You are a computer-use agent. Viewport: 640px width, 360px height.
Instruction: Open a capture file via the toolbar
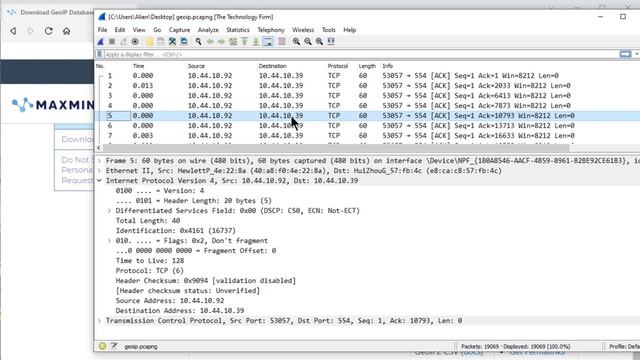tap(149, 42)
